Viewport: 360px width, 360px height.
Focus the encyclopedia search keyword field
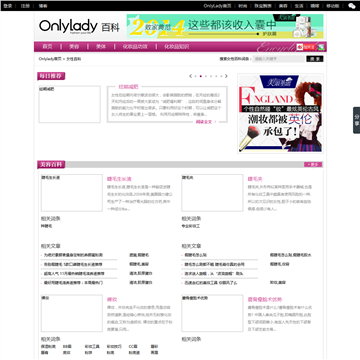(x=279, y=59)
